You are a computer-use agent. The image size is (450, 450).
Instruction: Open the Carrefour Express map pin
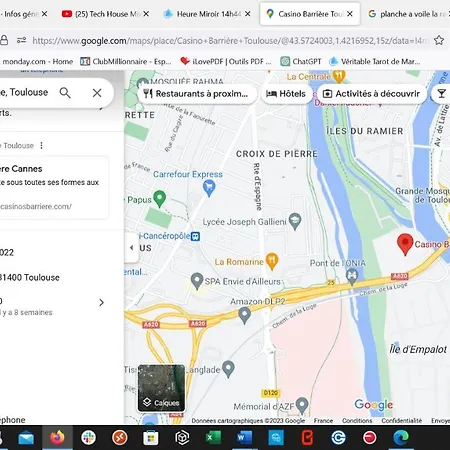coord(209,188)
